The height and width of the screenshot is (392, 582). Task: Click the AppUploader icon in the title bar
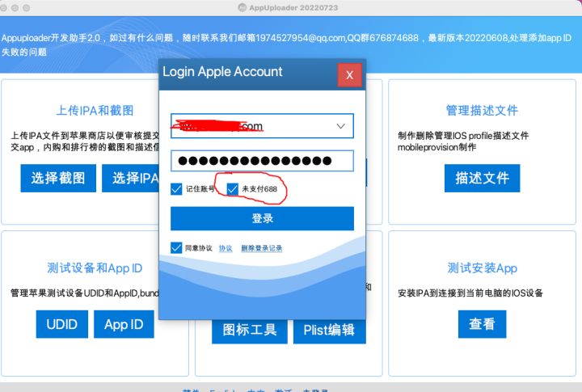(242, 8)
